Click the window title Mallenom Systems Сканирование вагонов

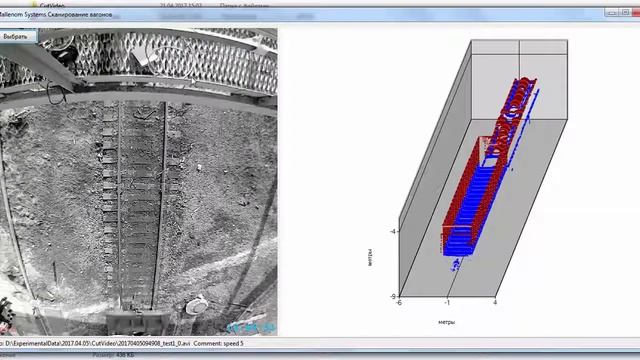point(56,15)
